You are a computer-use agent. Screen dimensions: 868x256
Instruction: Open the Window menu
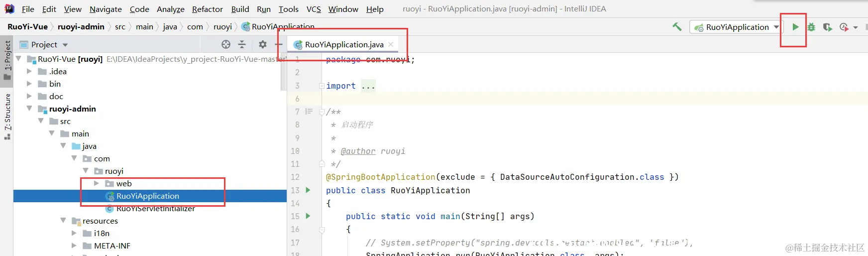343,9
